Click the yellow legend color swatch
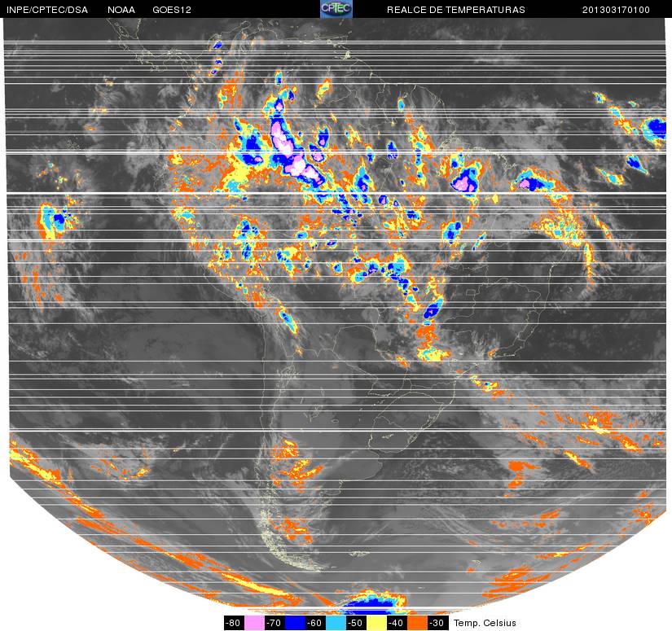This screenshot has width=672, height=631. 376,622
